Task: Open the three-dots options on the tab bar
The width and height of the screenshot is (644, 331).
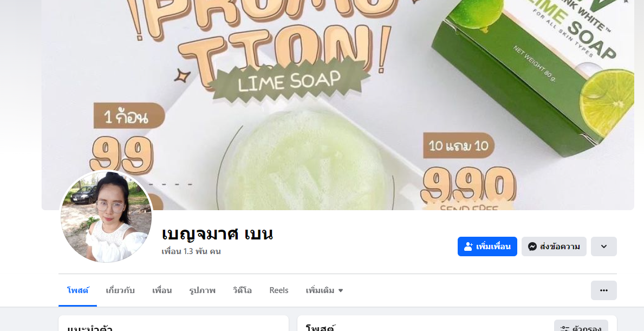Action: [x=603, y=290]
